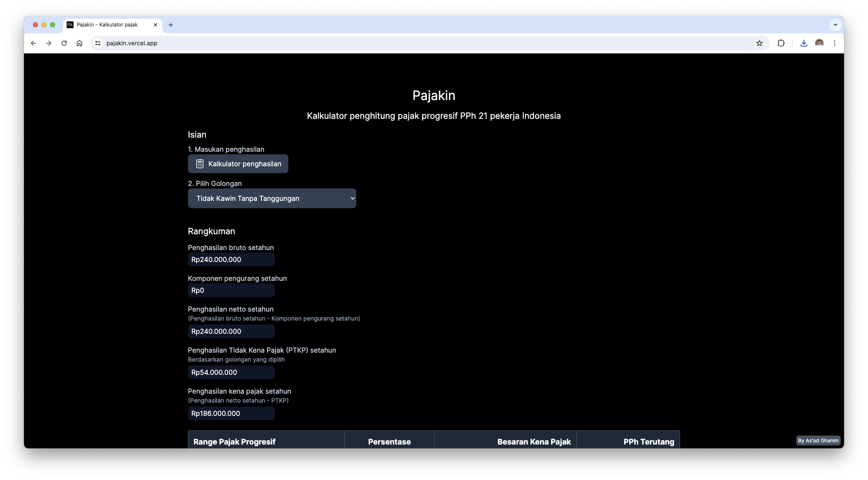Click the address bar URL field

(384, 43)
